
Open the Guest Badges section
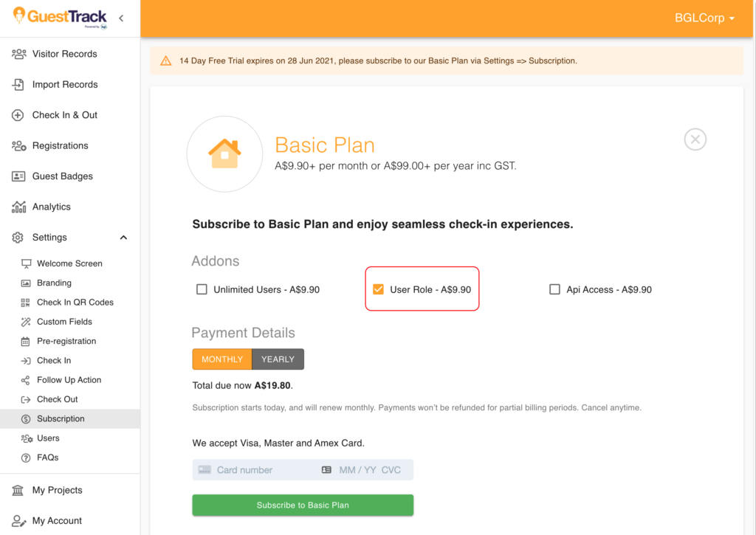(63, 176)
